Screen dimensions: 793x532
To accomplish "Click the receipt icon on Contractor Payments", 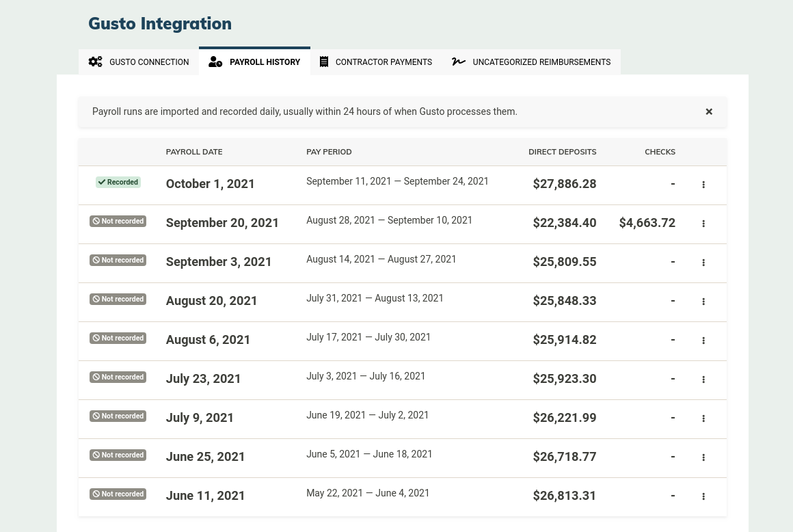I will pyautogui.click(x=323, y=62).
